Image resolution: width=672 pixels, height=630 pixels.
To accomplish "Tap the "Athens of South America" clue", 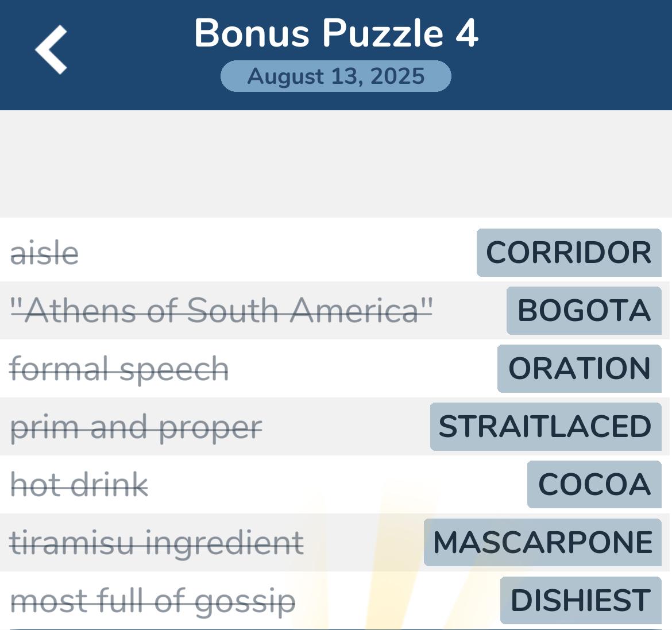I will pyautogui.click(x=221, y=311).
